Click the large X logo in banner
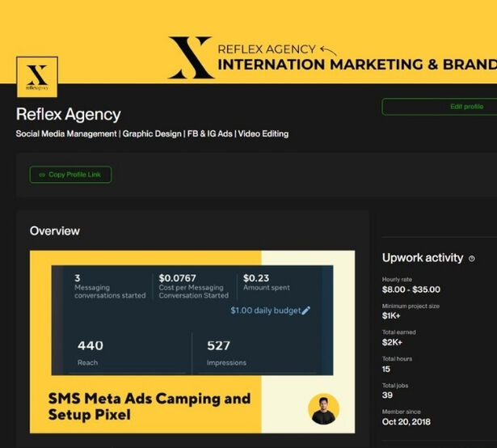The width and height of the screenshot is (497, 448). point(191,57)
